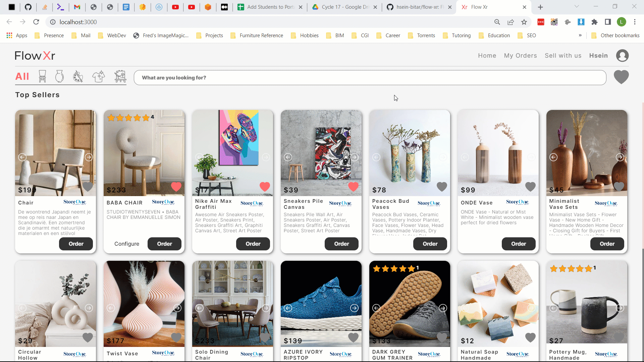Open the favorites heart beside the search bar
The width and height of the screenshot is (644, 362).
click(x=621, y=77)
